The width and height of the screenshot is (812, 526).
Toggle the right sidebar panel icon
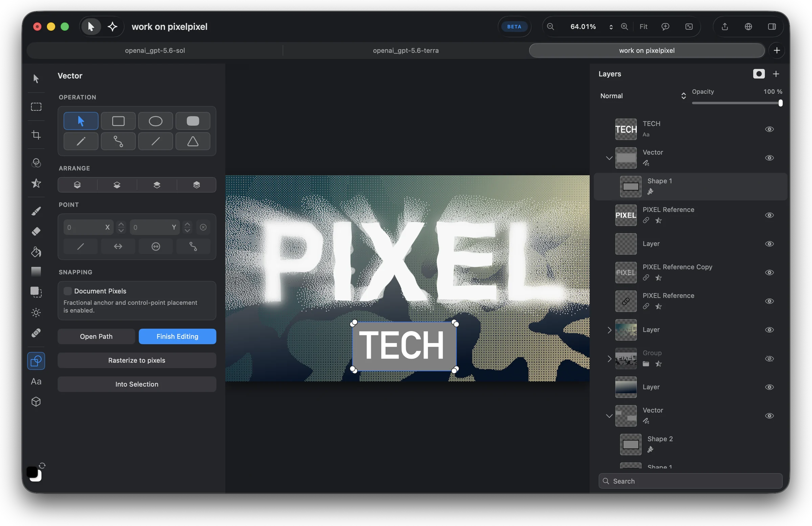(x=772, y=27)
